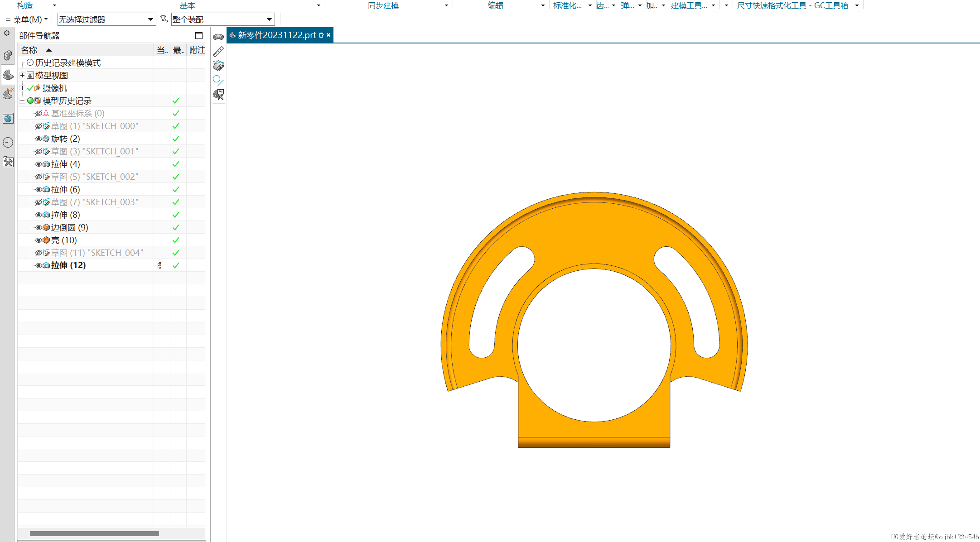Show the hidden 基准坐标系 (0) feature

pyautogui.click(x=39, y=113)
